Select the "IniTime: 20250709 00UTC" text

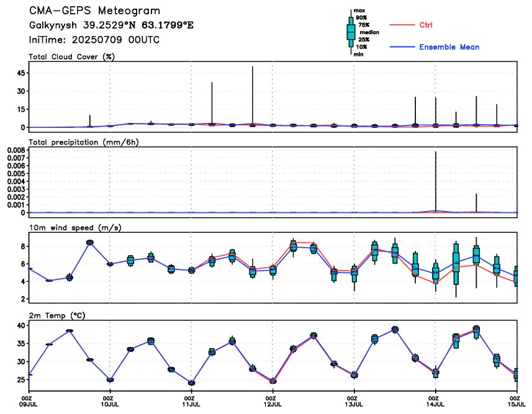click(94, 40)
